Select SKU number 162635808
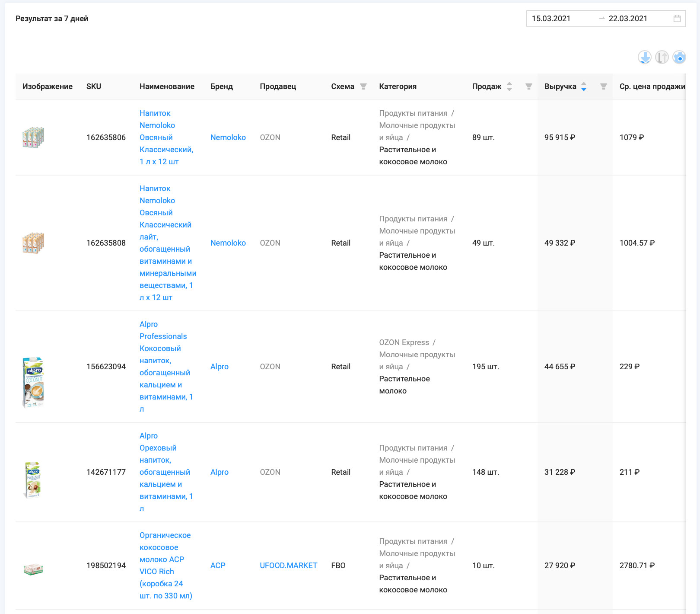700x614 pixels. pyautogui.click(x=106, y=243)
